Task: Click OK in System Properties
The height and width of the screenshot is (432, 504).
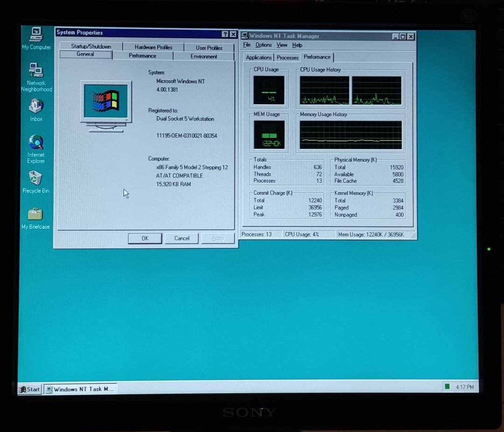Action: (145, 238)
